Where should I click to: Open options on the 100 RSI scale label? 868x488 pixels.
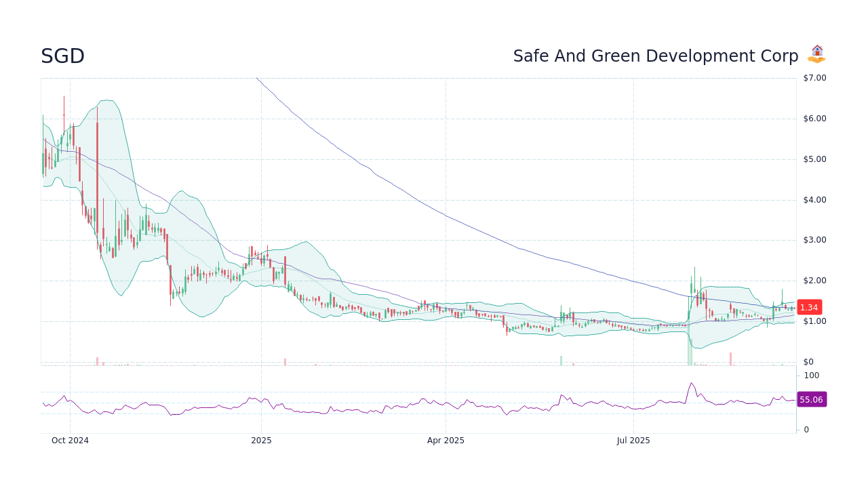pyautogui.click(x=811, y=375)
